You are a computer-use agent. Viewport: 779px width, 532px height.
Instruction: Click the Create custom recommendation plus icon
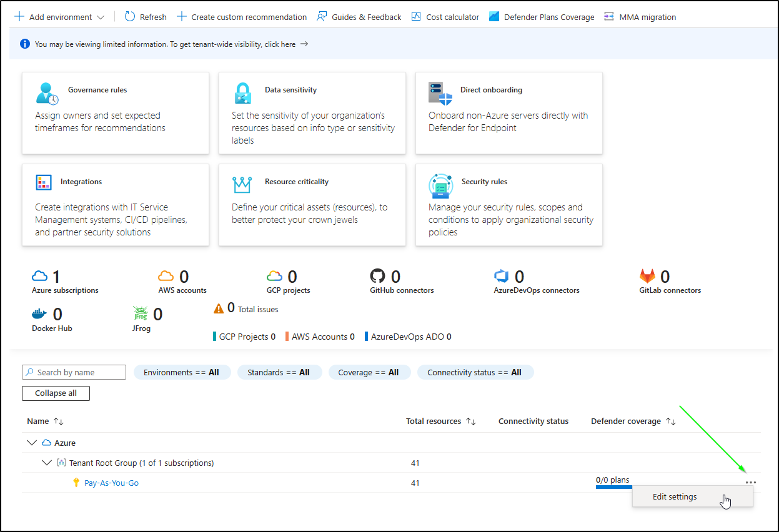pyautogui.click(x=182, y=17)
